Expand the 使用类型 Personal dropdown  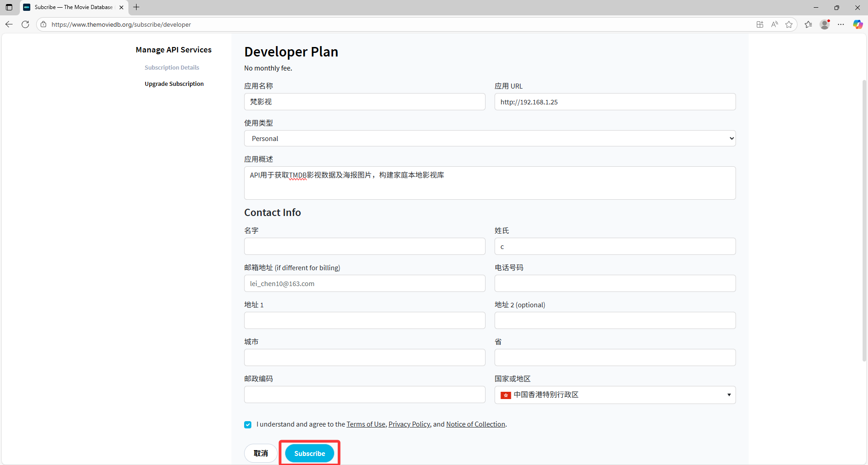(490, 138)
